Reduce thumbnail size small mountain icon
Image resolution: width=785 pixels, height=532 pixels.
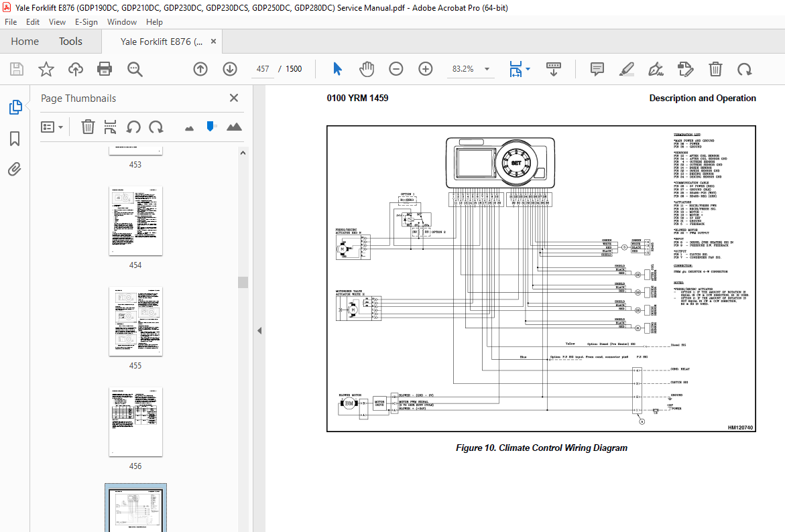(189, 129)
